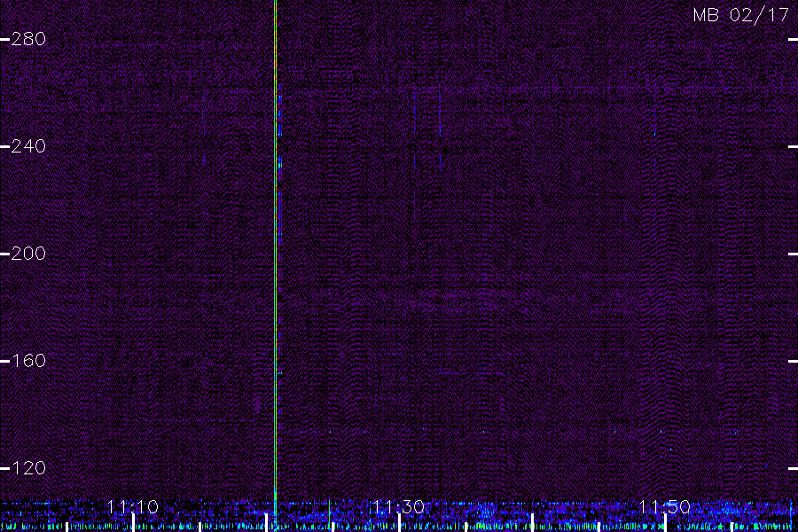Click the 11:10 time axis label
This screenshot has width=798, height=532.
point(133,507)
